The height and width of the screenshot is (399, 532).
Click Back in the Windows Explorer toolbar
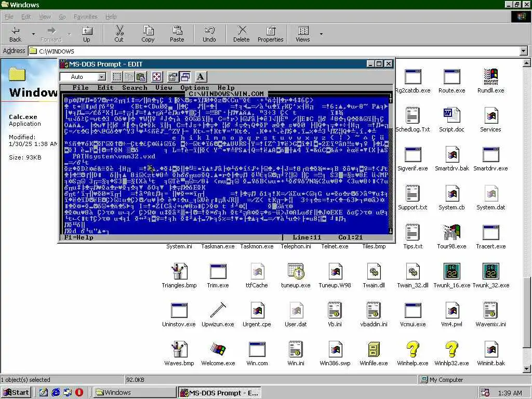15,34
